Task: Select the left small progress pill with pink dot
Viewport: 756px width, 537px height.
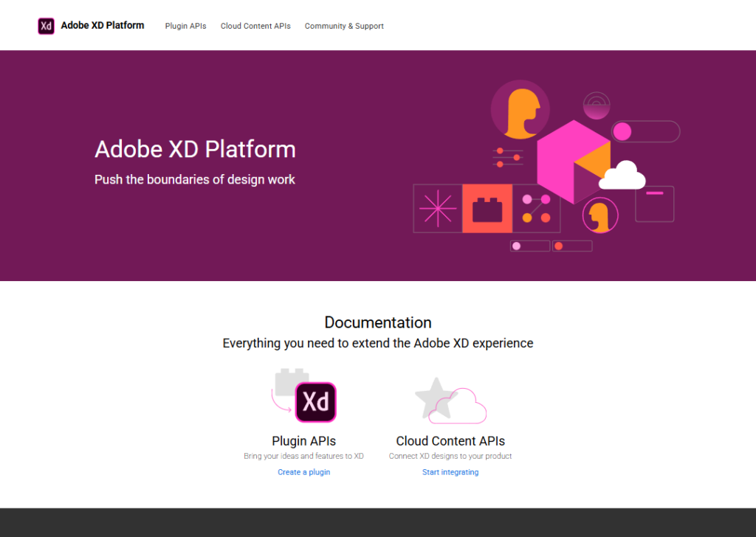Action: coord(529,245)
